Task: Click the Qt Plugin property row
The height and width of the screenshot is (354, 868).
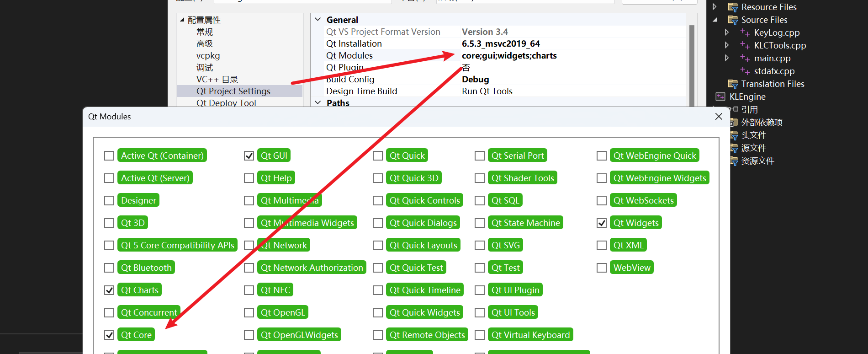Action: [x=504, y=68]
